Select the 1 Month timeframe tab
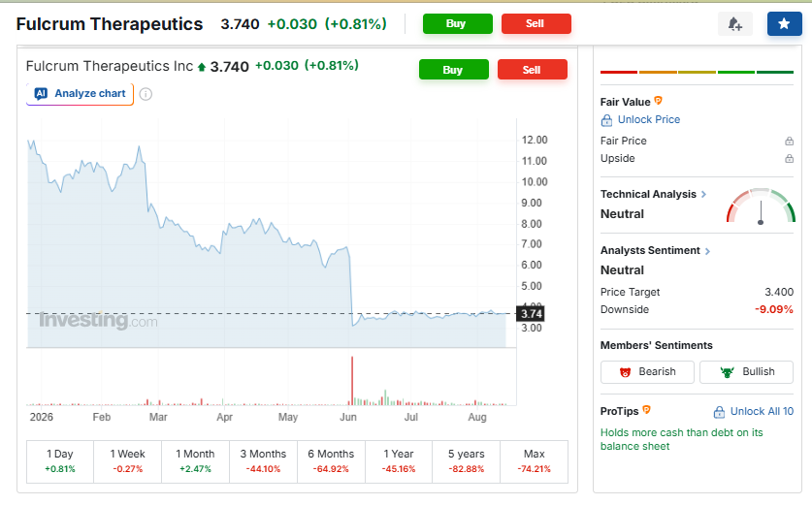Screen dimensions: 812x505 tap(195, 461)
